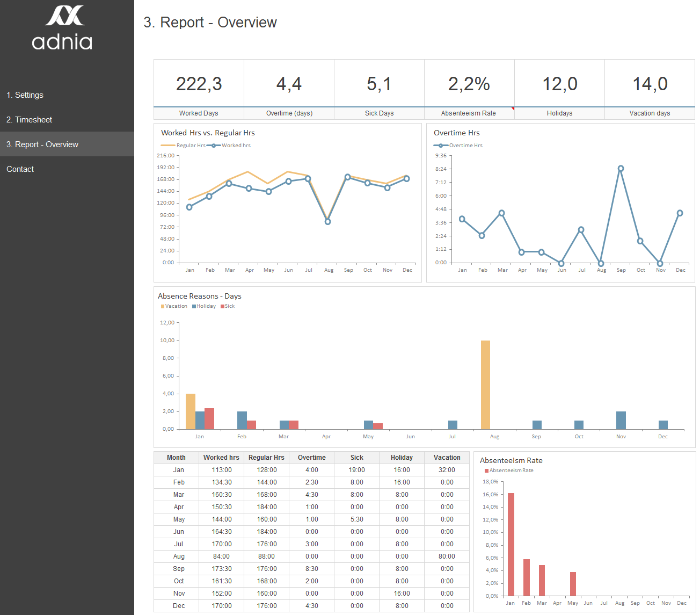Toggle the Vacation series in the legend
Image resolution: width=700 pixels, height=615 pixels.
(x=173, y=306)
